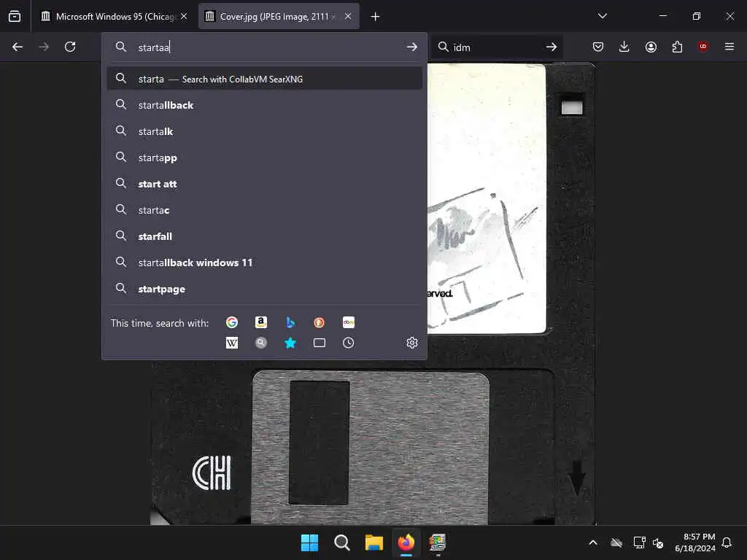
Task: Click the floppy disk Cover.jpg image
Action: 373,294
